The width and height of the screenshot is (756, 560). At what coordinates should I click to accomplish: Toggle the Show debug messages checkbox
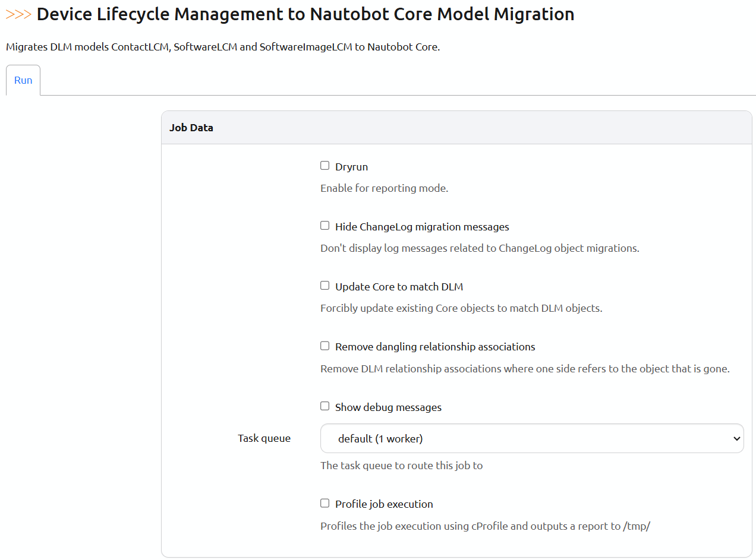pyautogui.click(x=325, y=406)
